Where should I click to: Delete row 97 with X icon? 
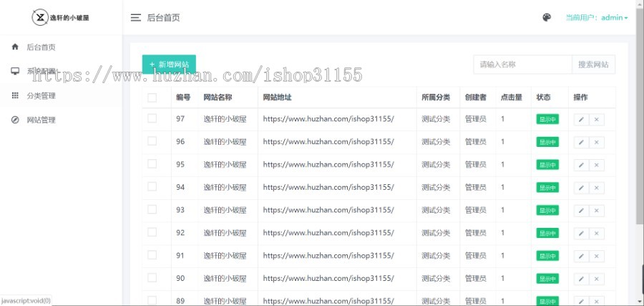click(597, 120)
